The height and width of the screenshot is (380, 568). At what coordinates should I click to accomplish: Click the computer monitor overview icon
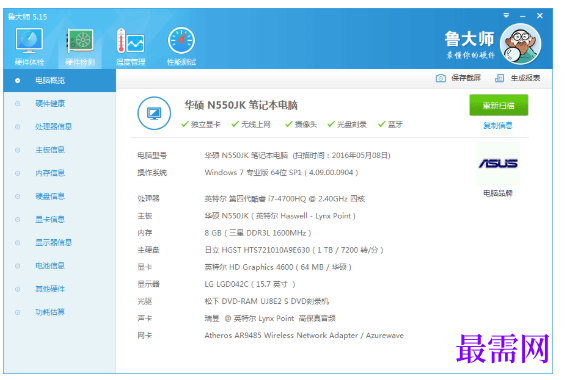pos(154,113)
